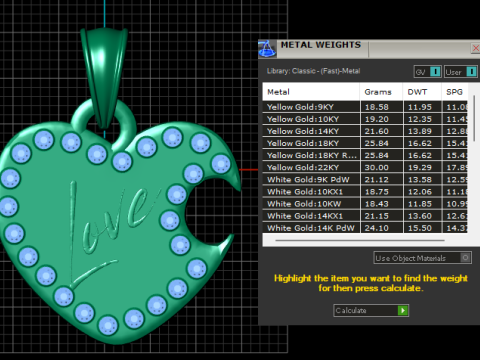480x360 pixels.
Task: Select White Gold:10KW row
Action: click(365, 204)
